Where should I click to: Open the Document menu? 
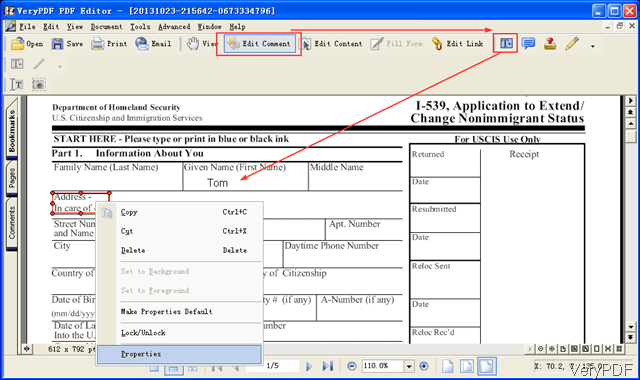click(107, 27)
